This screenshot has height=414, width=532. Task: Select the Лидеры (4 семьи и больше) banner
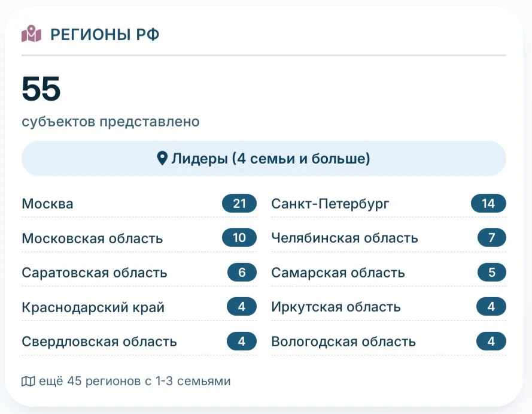(x=264, y=159)
